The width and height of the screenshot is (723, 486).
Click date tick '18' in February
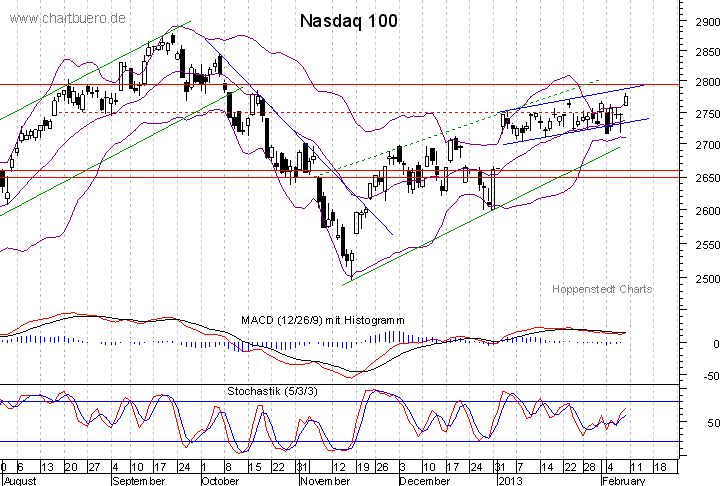pyautogui.click(x=660, y=467)
